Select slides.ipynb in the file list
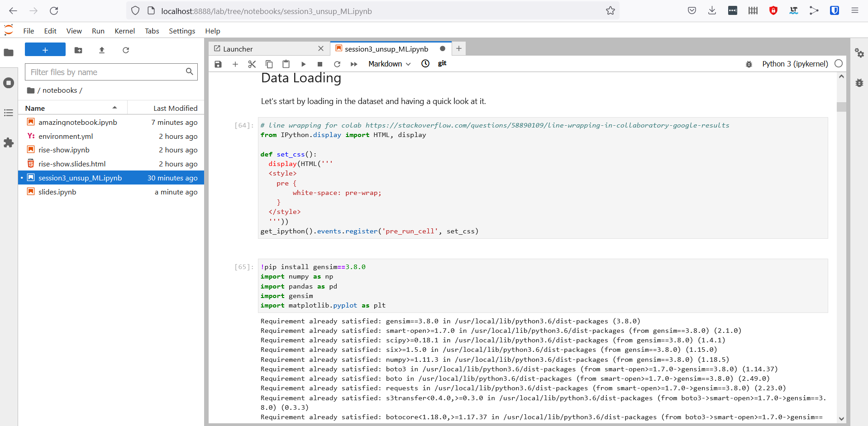 [111, 192]
